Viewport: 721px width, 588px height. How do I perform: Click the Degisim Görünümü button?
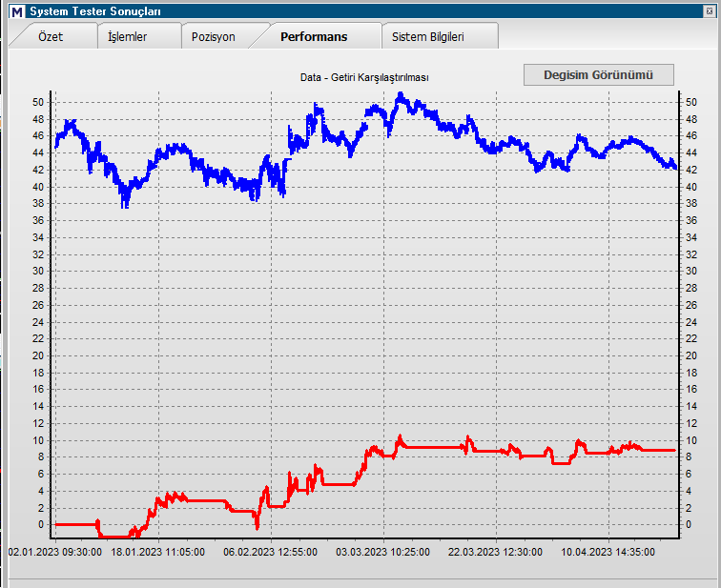click(599, 75)
